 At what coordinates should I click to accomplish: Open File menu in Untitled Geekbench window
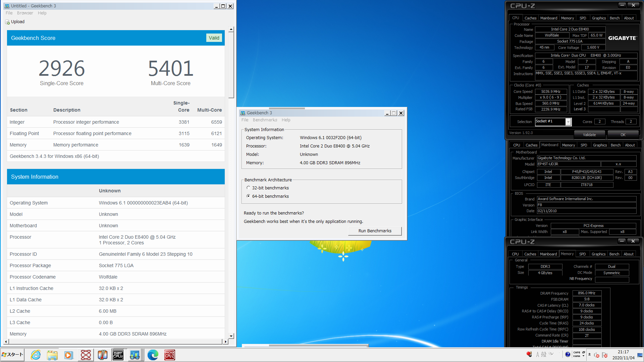9,13
